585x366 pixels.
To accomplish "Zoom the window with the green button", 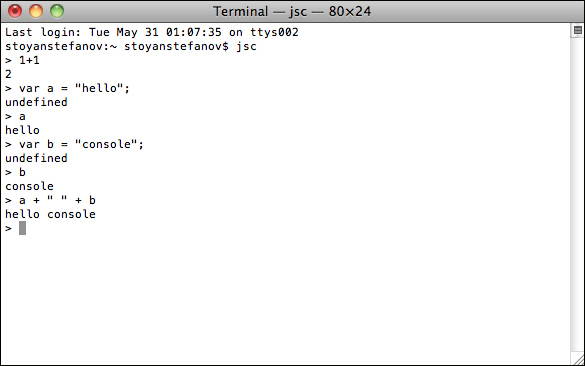I will 57,11.
